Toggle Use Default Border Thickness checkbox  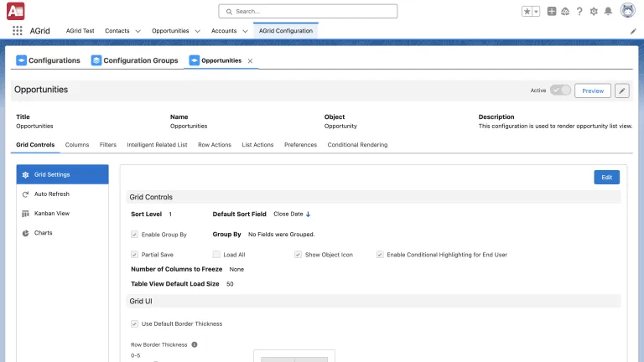pos(134,323)
